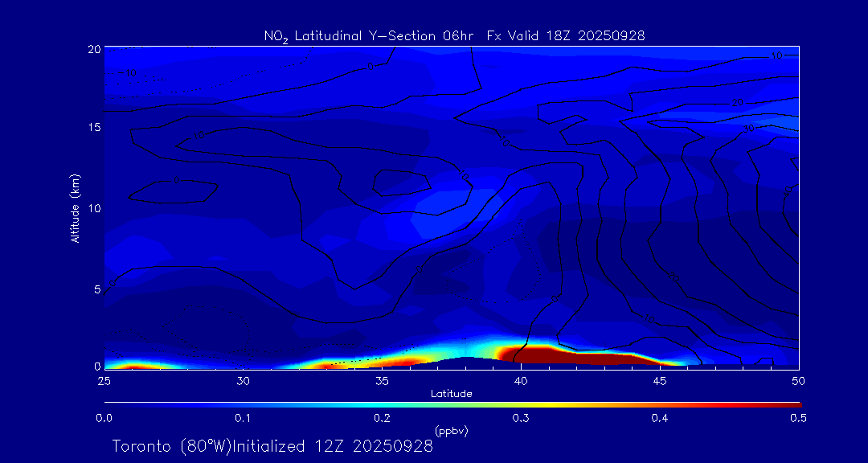Select altitude axis tick label 0
Viewport: 868px width, 463px height.
pyautogui.click(x=97, y=366)
